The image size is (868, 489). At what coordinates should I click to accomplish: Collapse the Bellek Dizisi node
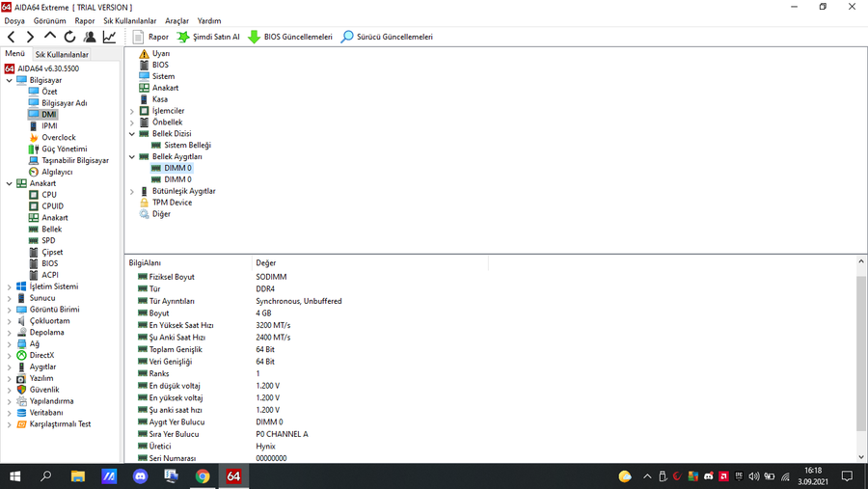click(132, 134)
